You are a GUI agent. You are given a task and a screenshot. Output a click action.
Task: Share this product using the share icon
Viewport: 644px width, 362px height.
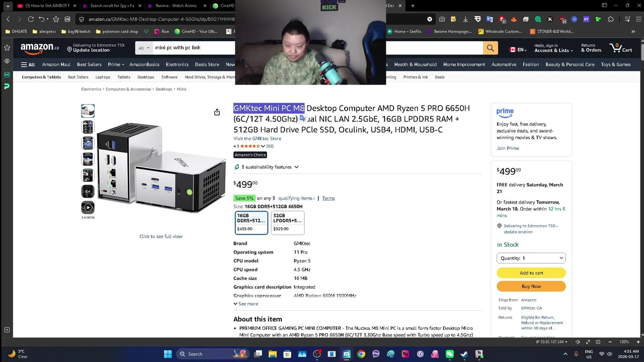217,112
